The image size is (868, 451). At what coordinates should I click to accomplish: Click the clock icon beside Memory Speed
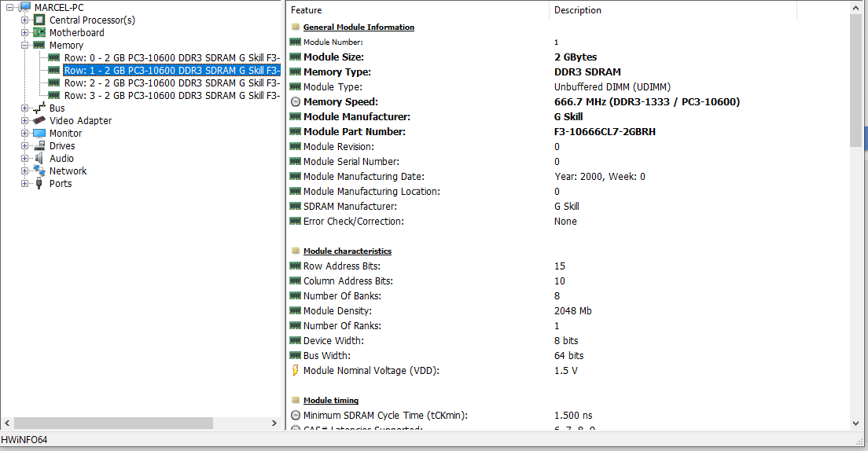click(x=296, y=102)
